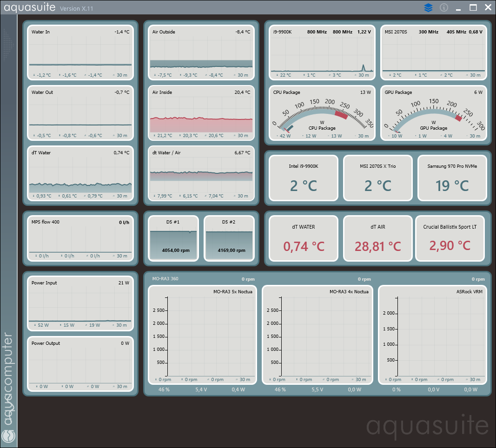
Task: Click the 21 W Power Input value
Action: 124,283
